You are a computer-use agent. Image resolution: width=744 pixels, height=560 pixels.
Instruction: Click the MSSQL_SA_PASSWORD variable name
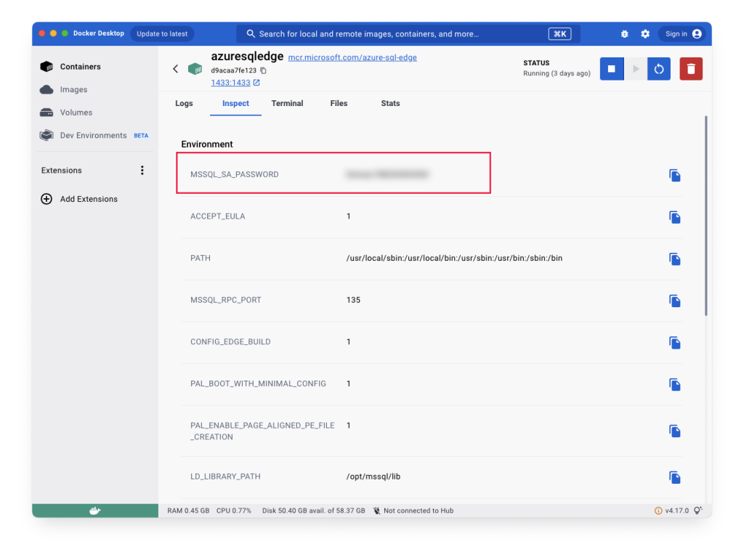[x=235, y=174]
